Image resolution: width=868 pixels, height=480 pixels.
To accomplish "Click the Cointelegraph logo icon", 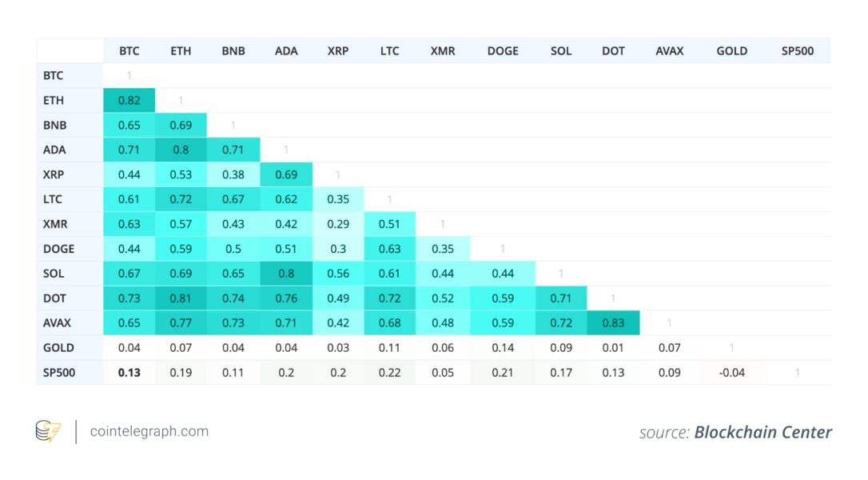I will pos(48,432).
